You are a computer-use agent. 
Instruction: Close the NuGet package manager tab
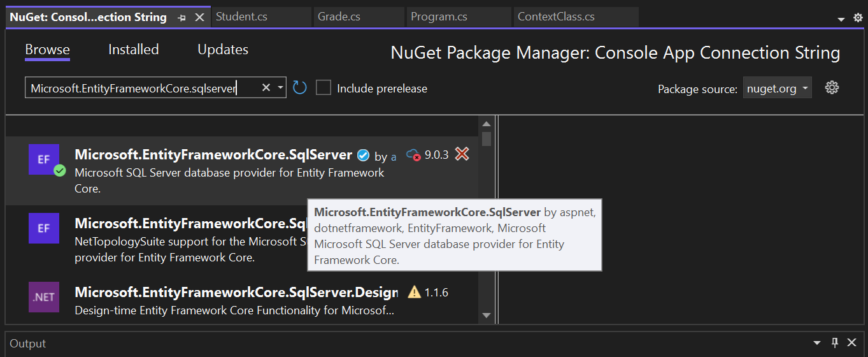click(x=199, y=18)
